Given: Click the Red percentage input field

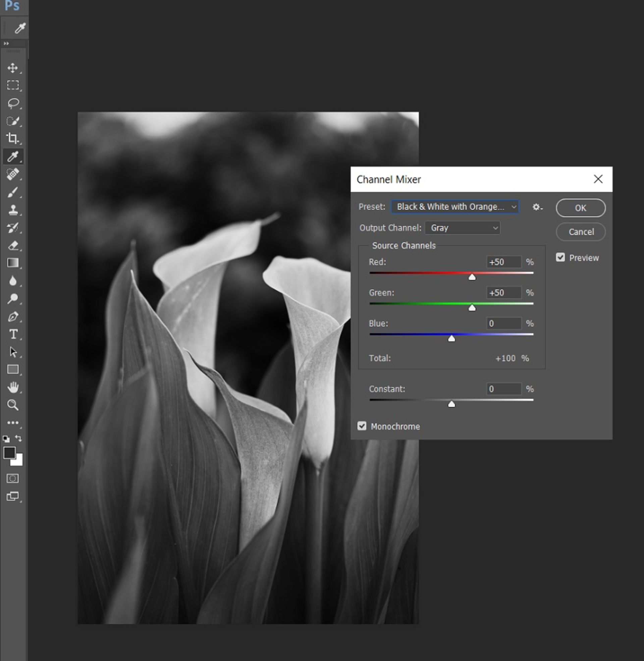Looking at the screenshot, I should point(503,262).
